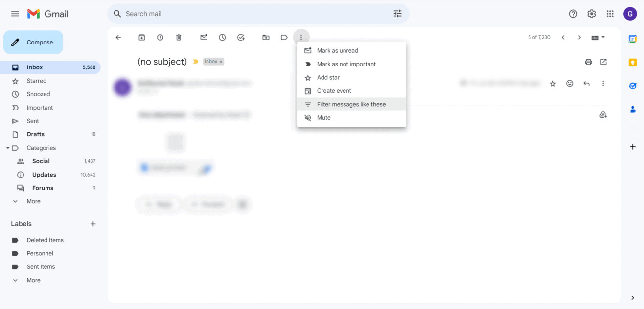This screenshot has width=644, height=309.
Task: Go back to inbox arrow
Action: pyautogui.click(x=118, y=37)
